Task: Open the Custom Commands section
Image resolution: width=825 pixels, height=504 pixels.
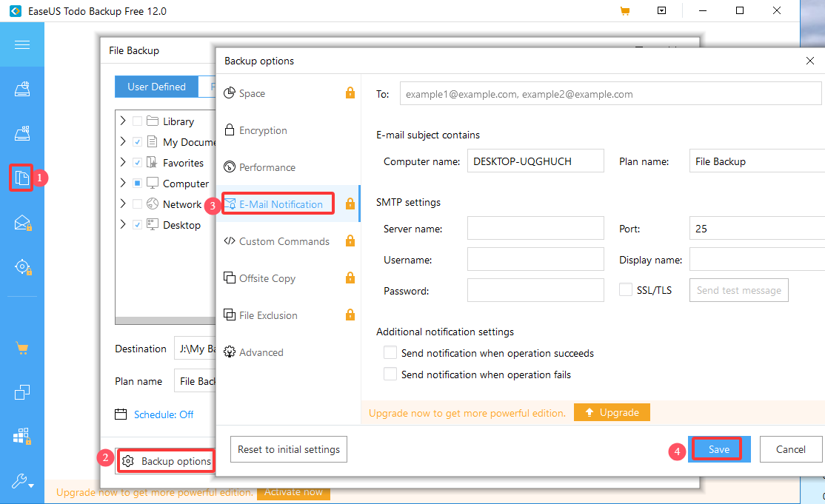Action: [288, 241]
